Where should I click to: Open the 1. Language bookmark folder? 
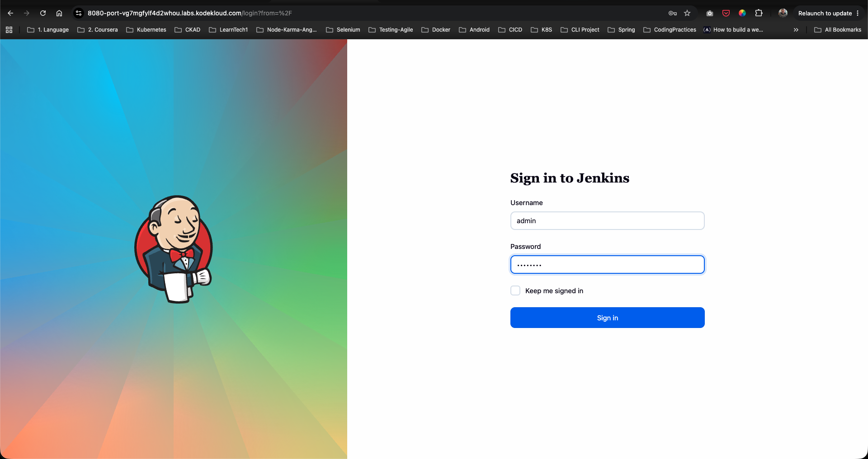coord(48,30)
